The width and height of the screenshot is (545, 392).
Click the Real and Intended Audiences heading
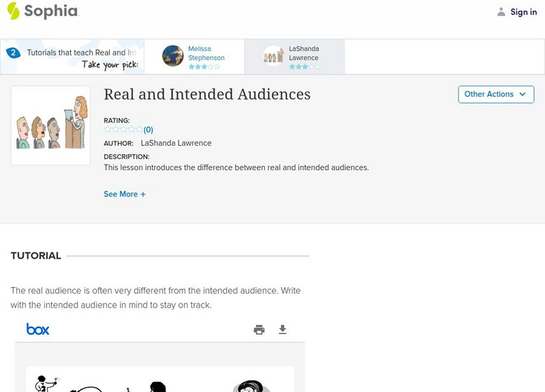coord(207,95)
